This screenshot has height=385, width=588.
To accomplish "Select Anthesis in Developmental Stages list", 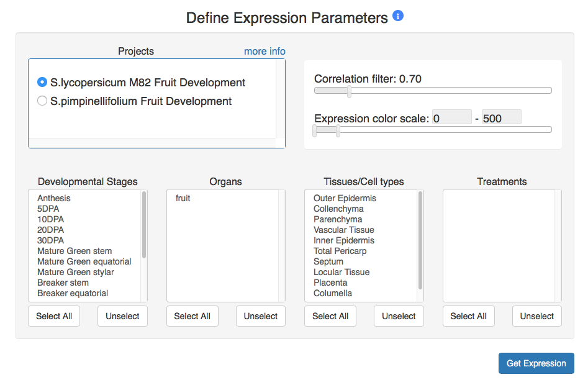I will click(x=54, y=198).
